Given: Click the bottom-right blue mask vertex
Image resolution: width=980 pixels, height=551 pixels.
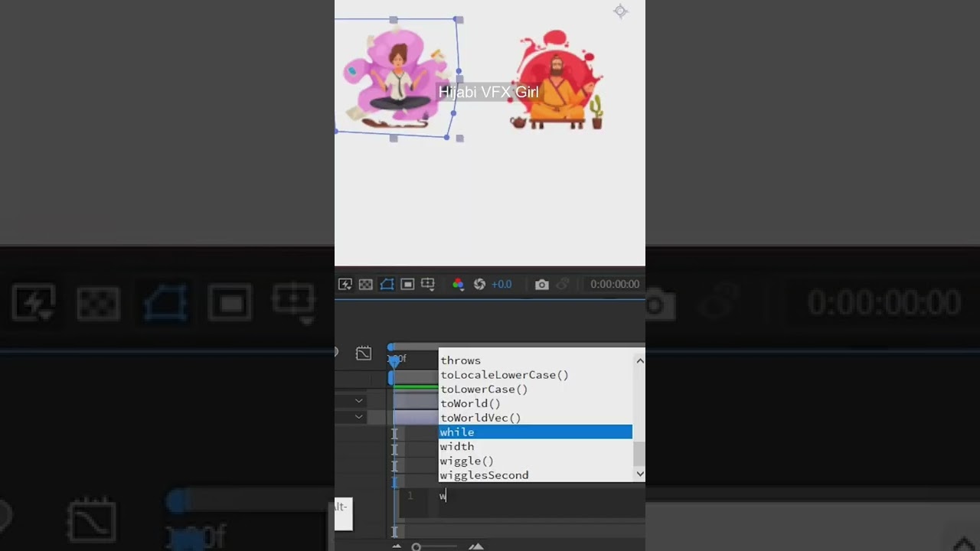Looking at the screenshot, I should (x=447, y=136).
